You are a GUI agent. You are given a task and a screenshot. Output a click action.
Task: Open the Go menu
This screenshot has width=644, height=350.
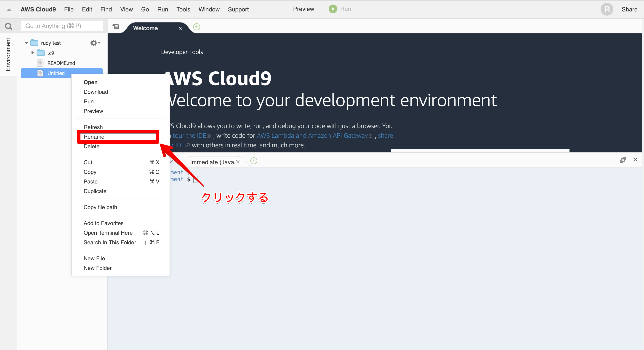pos(145,10)
